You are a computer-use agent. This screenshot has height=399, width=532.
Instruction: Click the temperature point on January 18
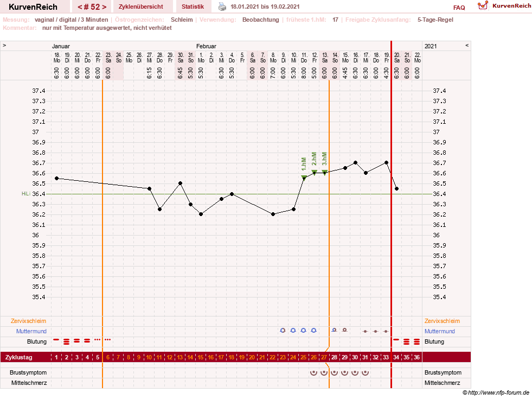pos(56,178)
